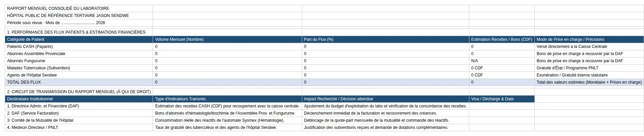Screen dimensions: 644x136
Task: Click the '3. Comité de la Mutualité de l'Hôpital' cell
Action: [x=79, y=120]
